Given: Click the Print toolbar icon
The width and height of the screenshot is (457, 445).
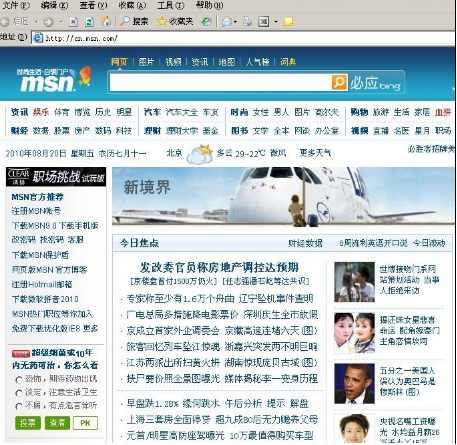Looking at the screenshot, I should tap(248, 22).
